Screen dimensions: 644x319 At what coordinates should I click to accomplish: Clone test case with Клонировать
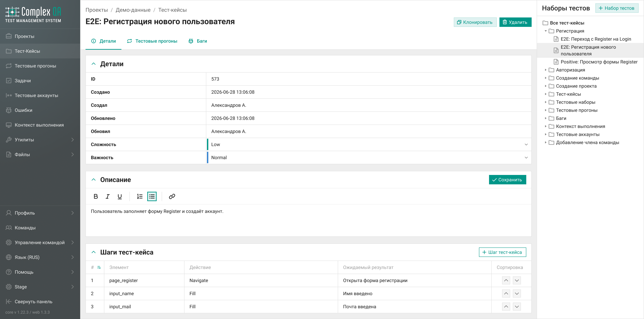(475, 22)
